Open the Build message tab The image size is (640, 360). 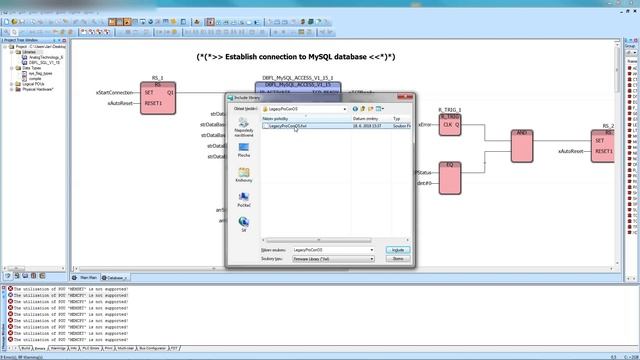click(25, 348)
